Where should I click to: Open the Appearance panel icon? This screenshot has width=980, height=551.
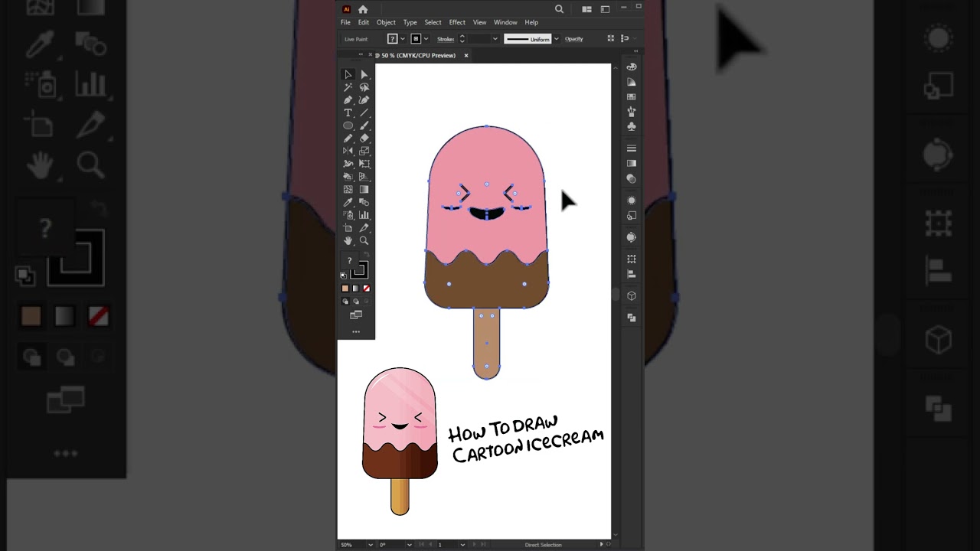point(632,201)
